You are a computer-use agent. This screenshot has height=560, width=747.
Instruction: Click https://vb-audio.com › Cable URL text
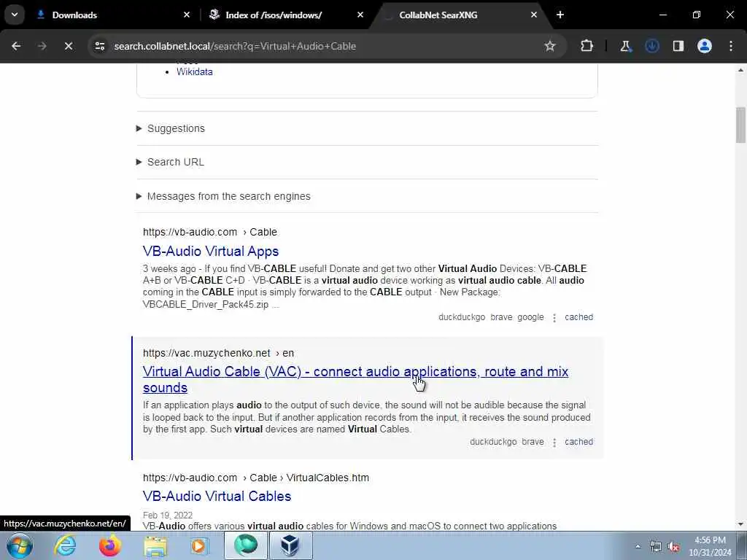(209, 232)
